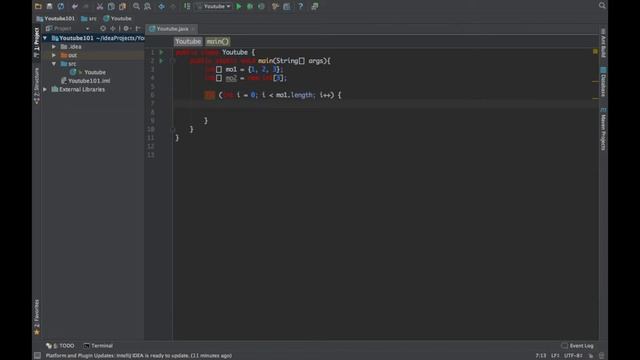
Task: Place cursor on empty line 7 in editor
Action: (385, 104)
